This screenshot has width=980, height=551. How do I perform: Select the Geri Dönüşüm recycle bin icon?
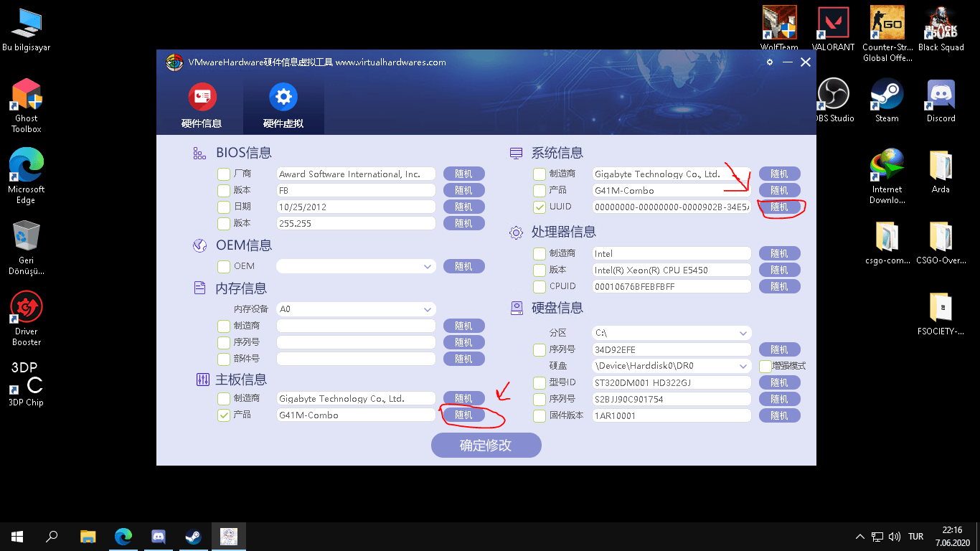tap(27, 248)
